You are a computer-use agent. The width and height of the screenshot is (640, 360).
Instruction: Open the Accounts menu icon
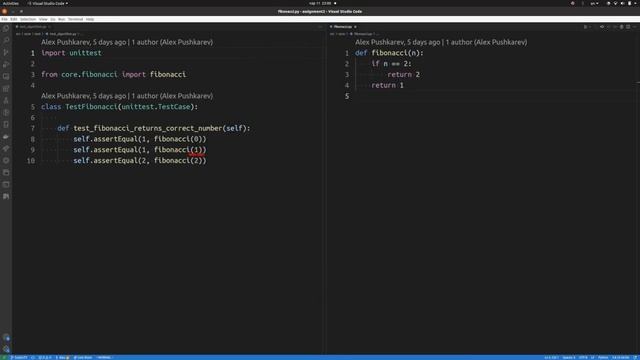tap(6, 338)
